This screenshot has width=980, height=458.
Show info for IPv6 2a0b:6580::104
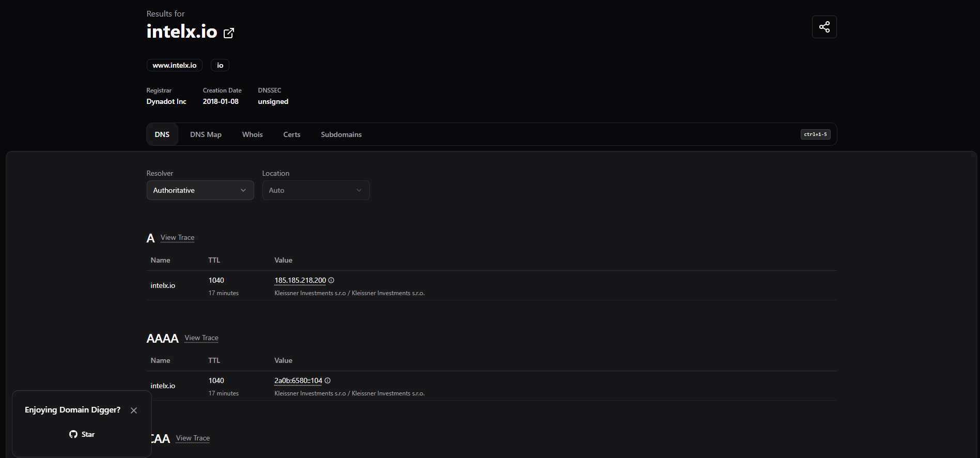click(328, 380)
